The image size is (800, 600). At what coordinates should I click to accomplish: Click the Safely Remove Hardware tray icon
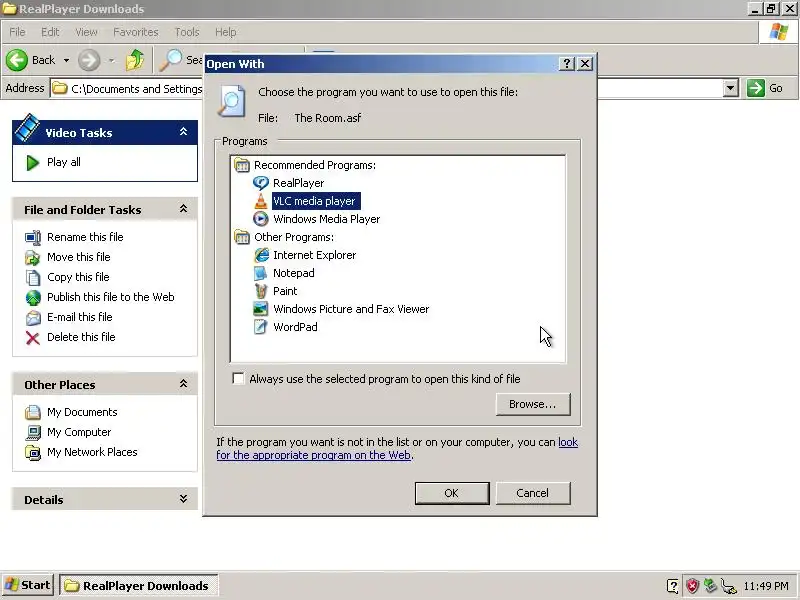(x=710, y=586)
